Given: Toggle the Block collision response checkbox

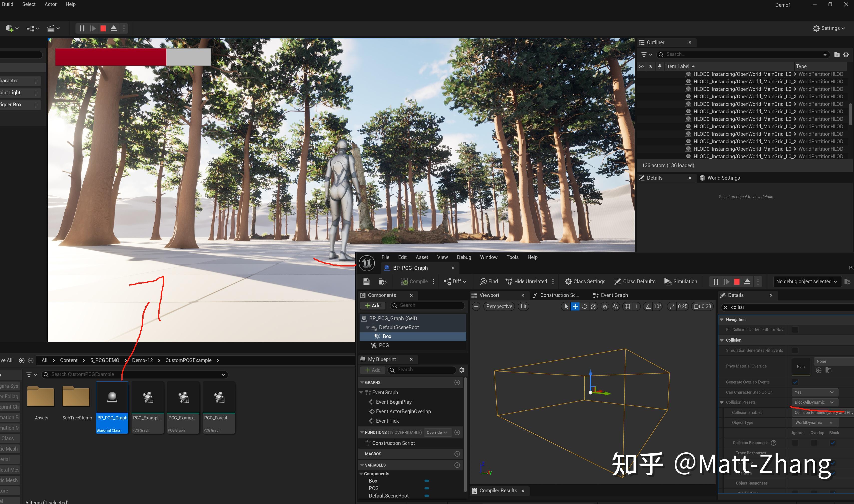Looking at the screenshot, I should [x=833, y=443].
